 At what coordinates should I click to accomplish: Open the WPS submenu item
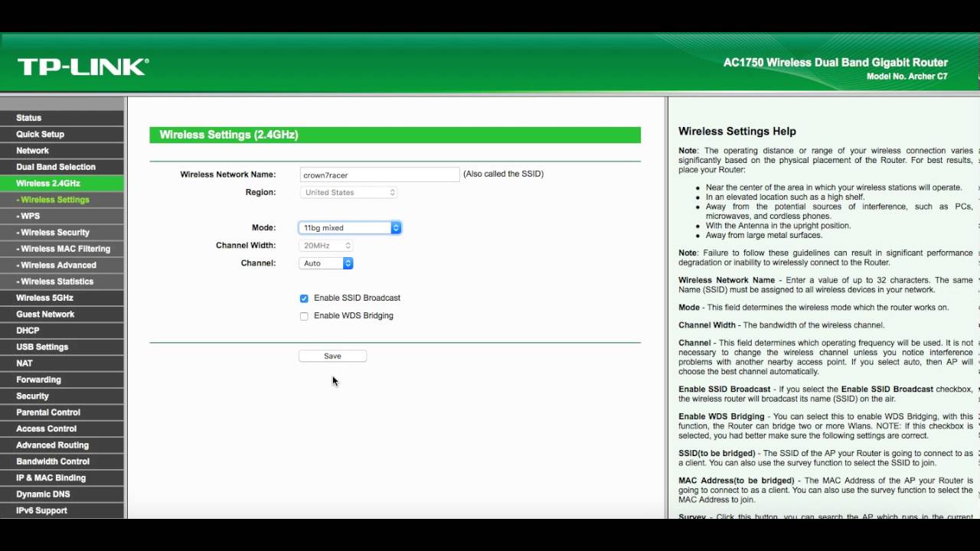pos(61,216)
